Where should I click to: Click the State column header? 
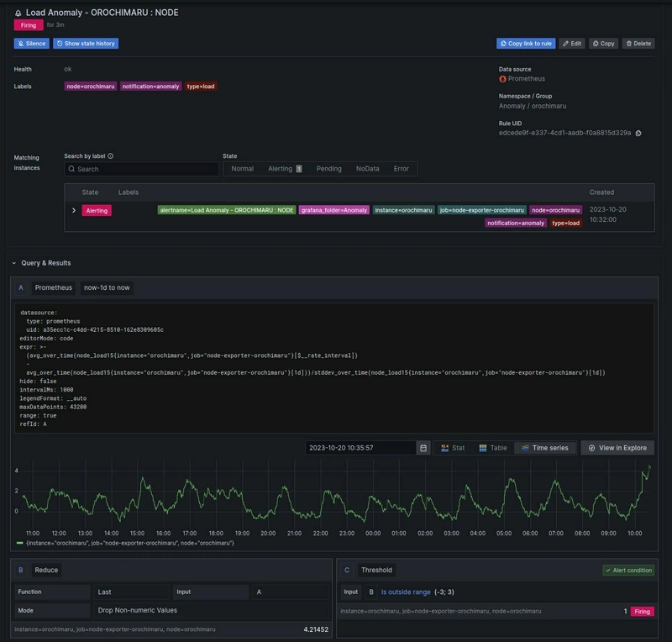[x=90, y=192]
